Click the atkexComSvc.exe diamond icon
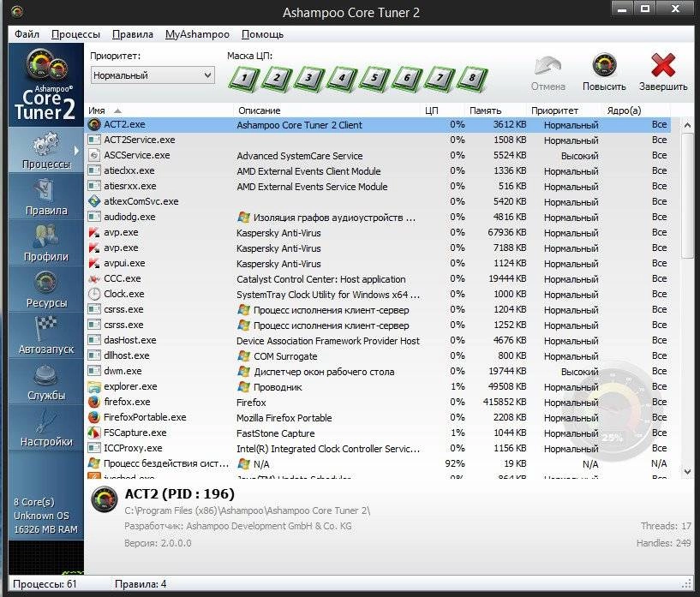The image size is (700, 597). [94, 201]
